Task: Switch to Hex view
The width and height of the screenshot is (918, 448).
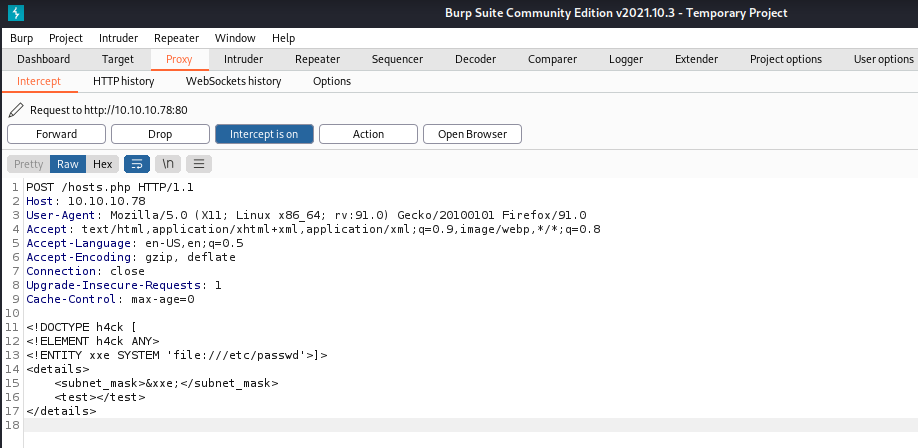Action: pyautogui.click(x=102, y=164)
